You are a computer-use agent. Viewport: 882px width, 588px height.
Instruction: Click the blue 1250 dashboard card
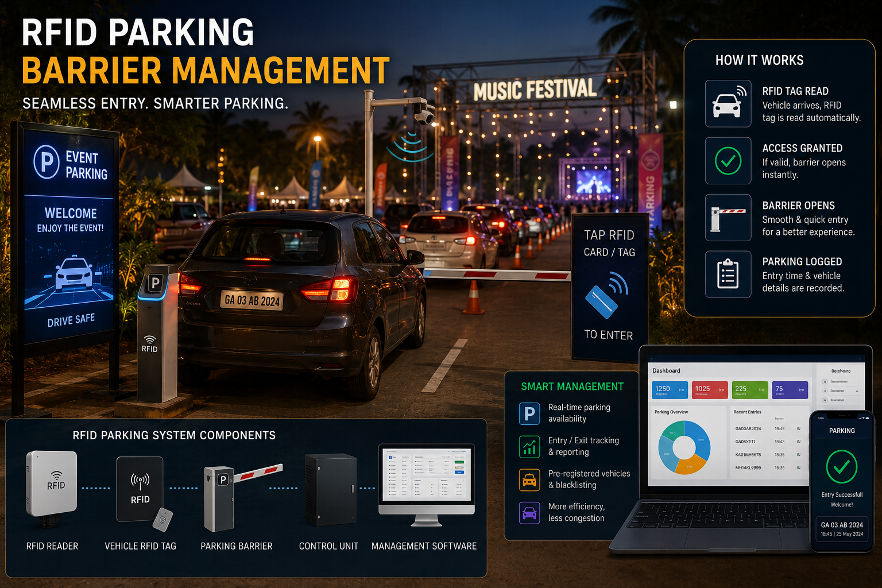pyautogui.click(x=671, y=390)
